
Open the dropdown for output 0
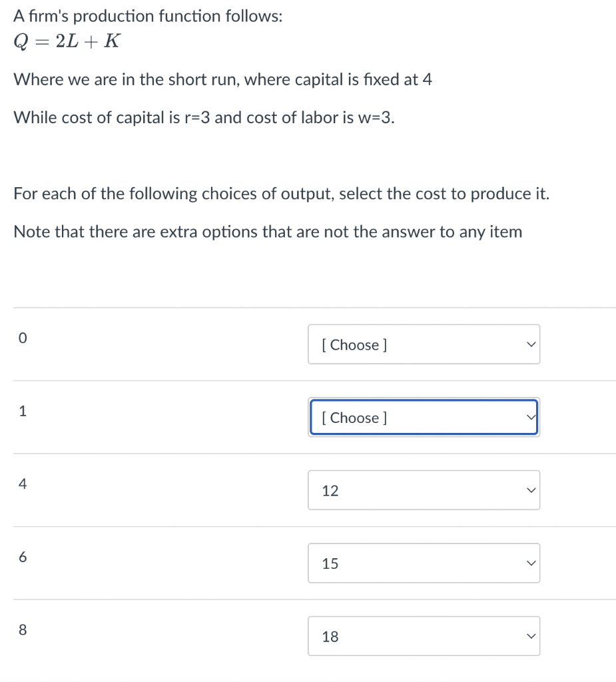(x=424, y=344)
